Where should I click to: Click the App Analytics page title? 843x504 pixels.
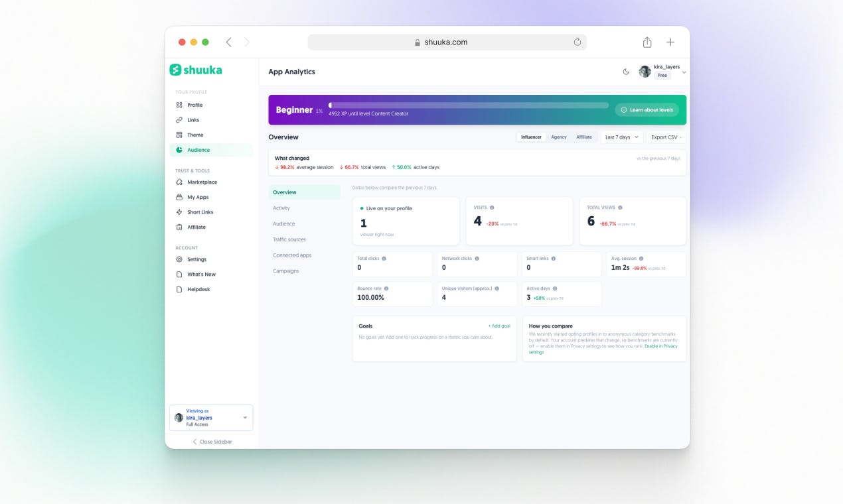pos(291,72)
